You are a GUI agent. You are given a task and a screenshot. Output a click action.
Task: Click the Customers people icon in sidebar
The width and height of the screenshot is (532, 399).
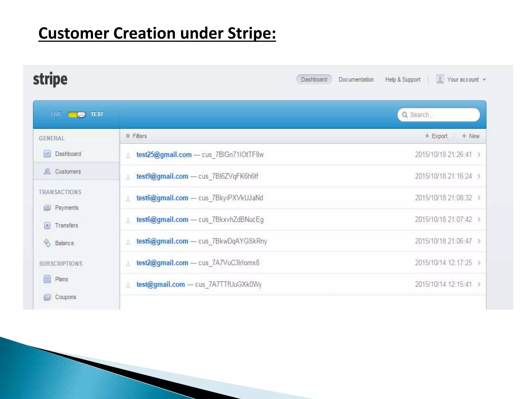[47, 171]
